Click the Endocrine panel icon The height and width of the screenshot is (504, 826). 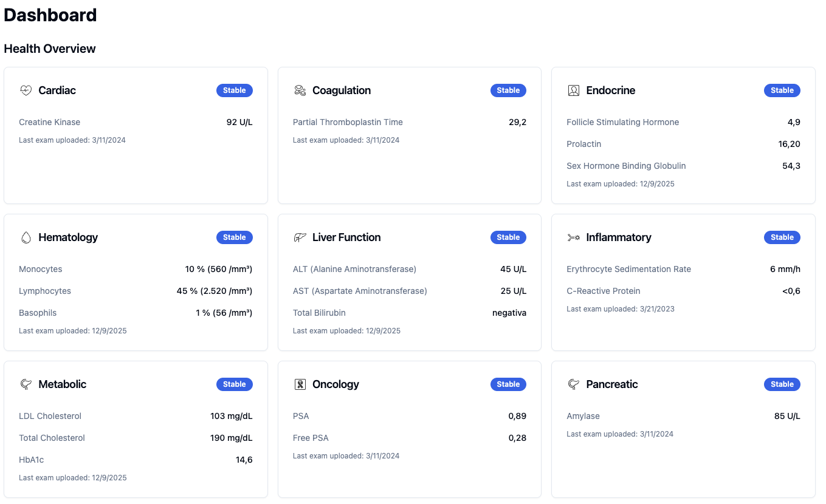(x=573, y=90)
